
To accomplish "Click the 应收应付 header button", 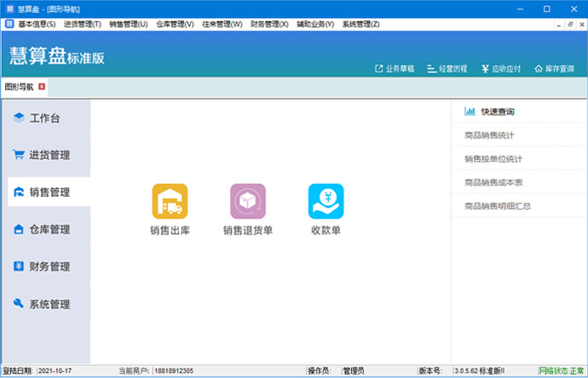I will tap(501, 69).
